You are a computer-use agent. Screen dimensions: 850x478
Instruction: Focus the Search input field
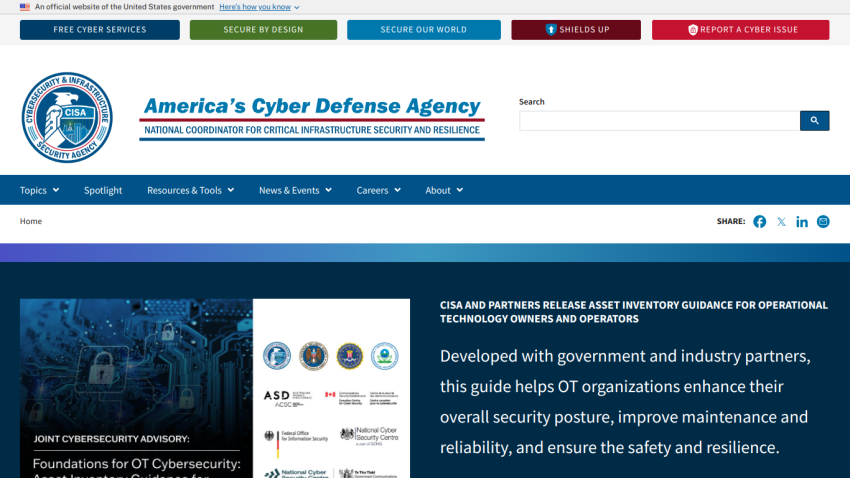click(659, 121)
